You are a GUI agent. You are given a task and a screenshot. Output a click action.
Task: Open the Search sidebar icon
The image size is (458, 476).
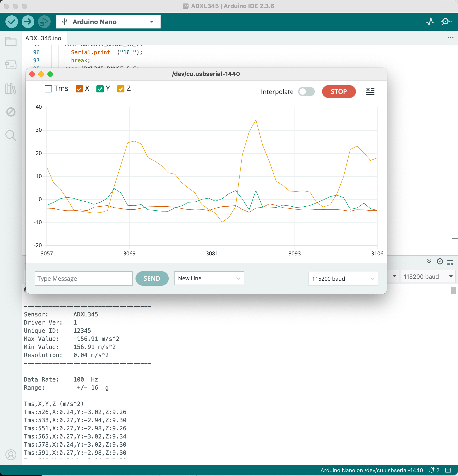point(11,136)
